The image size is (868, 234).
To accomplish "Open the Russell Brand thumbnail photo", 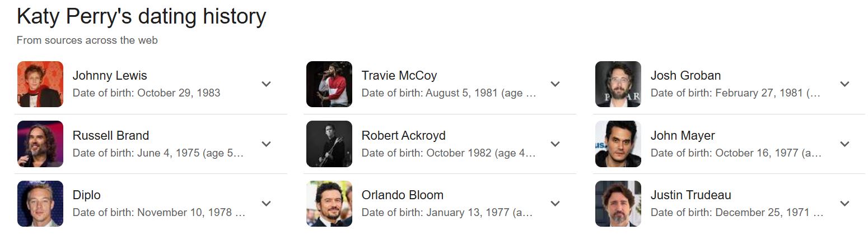I will 40,144.
